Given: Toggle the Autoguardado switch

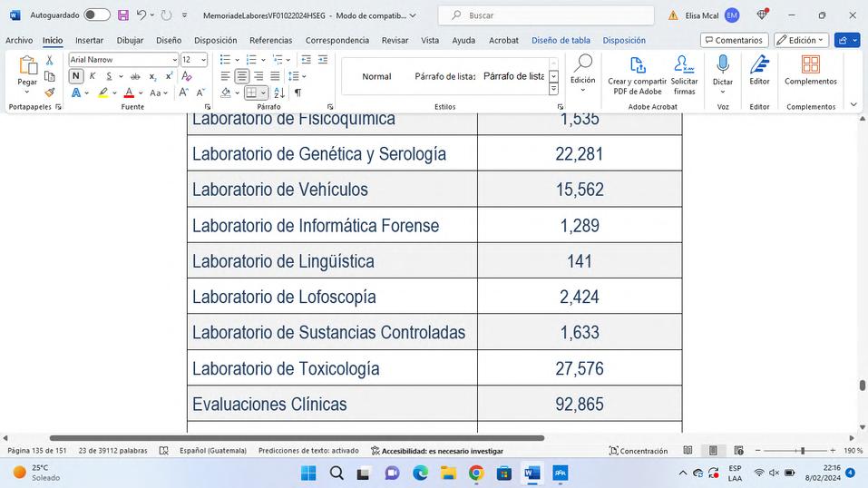Looking at the screenshot, I should click(97, 15).
